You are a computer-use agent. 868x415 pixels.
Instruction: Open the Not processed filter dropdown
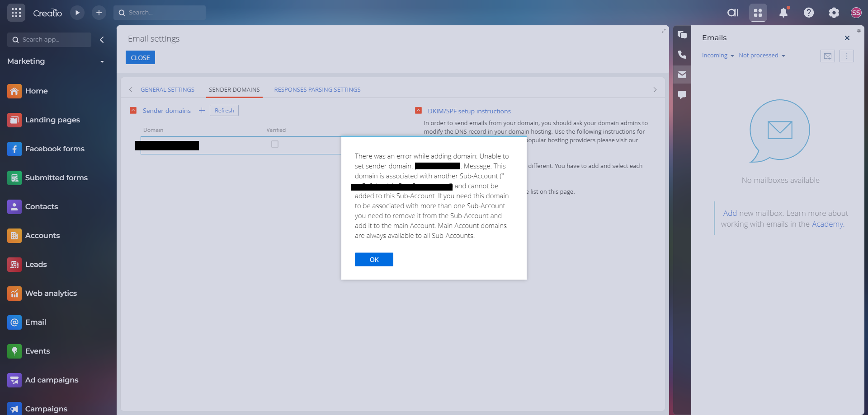pyautogui.click(x=762, y=56)
